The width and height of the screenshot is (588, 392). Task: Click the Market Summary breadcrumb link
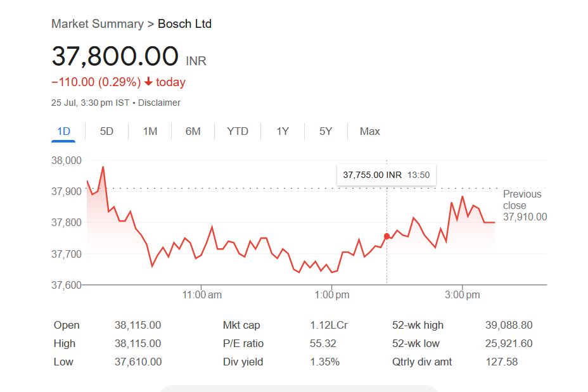click(97, 24)
